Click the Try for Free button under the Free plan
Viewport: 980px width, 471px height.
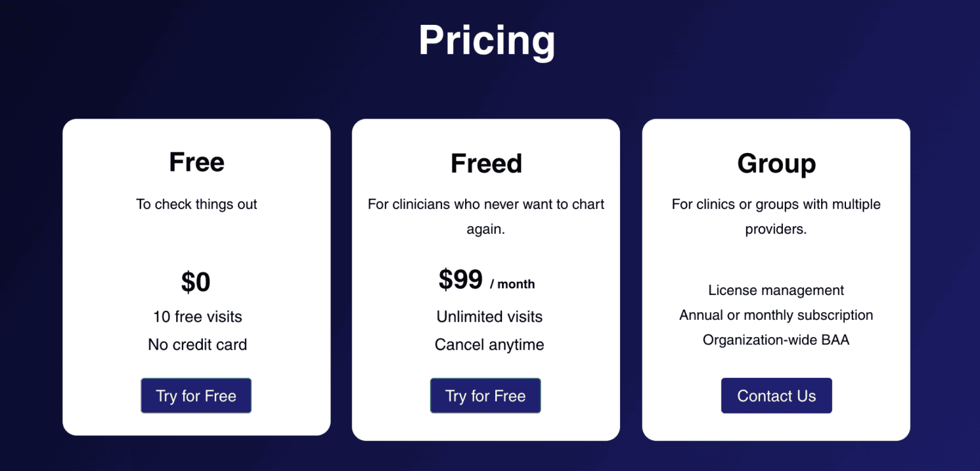(x=196, y=396)
